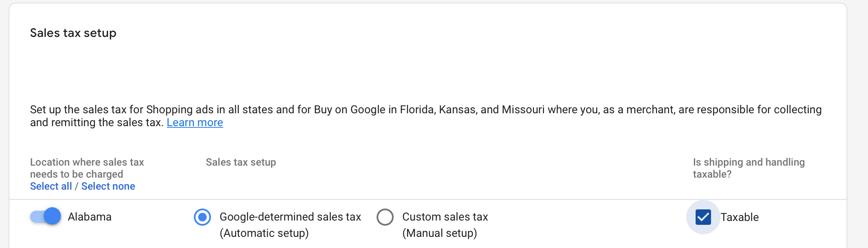Viewport: 868px width, 248px height.
Task: Click the bold "Sales tax setup" page heading
Action: 73,33
